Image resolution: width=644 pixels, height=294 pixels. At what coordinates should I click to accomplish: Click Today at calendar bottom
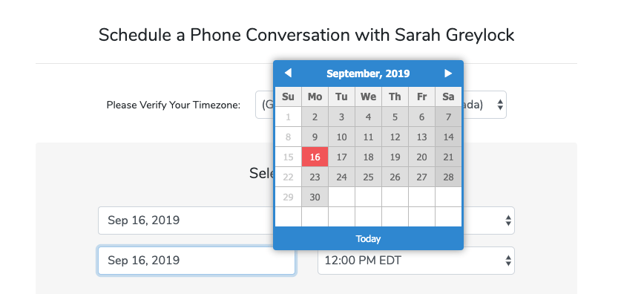[x=368, y=238]
